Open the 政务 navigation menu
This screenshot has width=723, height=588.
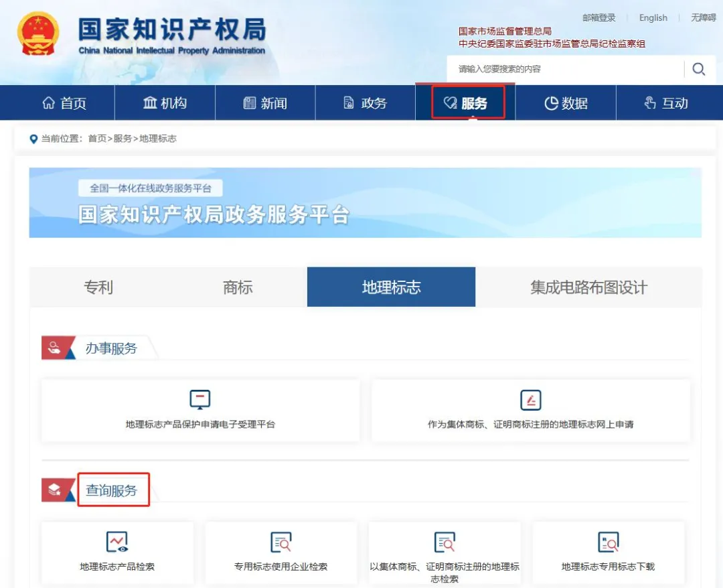click(x=366, y=103)
